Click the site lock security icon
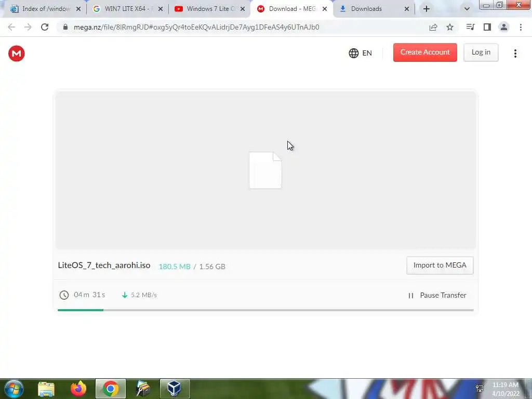Screen dimensions: 532x399 click(x=65, y=27)
